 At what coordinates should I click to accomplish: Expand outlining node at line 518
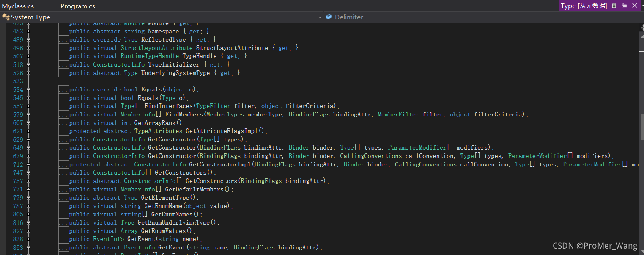(28, 64)
